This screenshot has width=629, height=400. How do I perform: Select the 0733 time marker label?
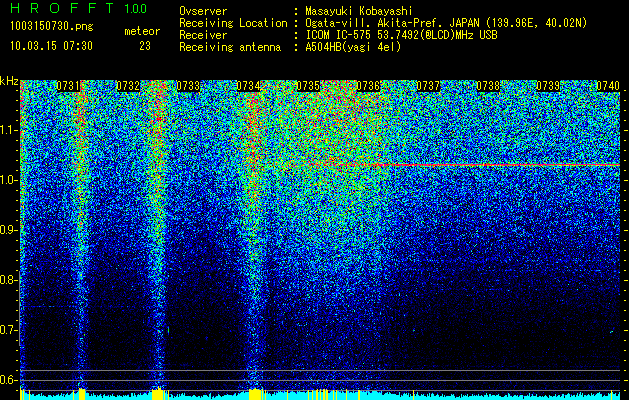point(188,86)
